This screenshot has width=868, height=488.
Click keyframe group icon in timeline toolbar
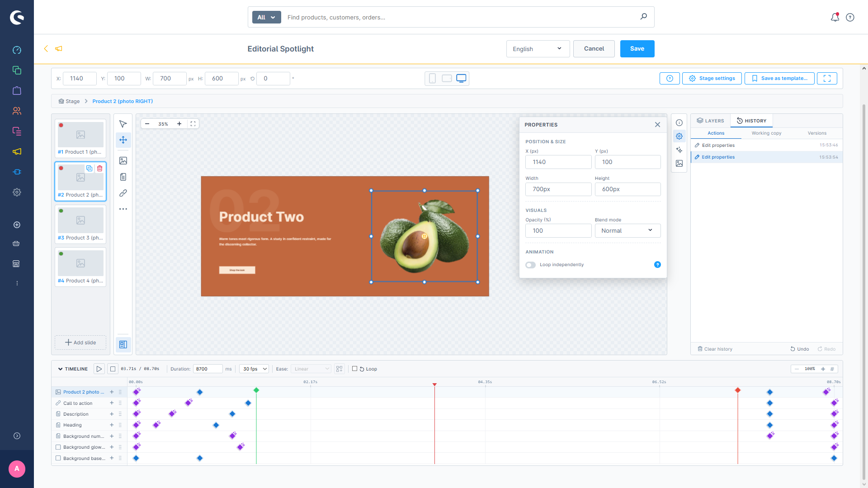pyautogui.click(x=340, y=369)
